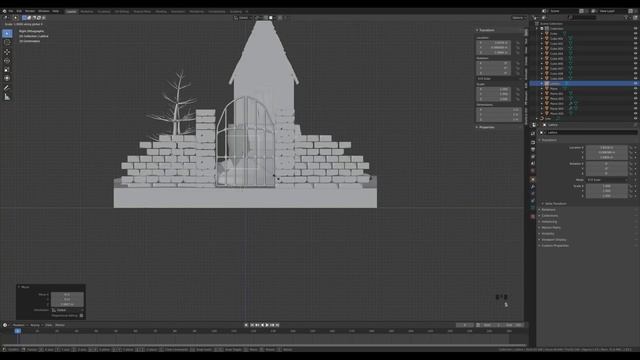
Task: Select the Rotate tool
Action: point(7,61)
